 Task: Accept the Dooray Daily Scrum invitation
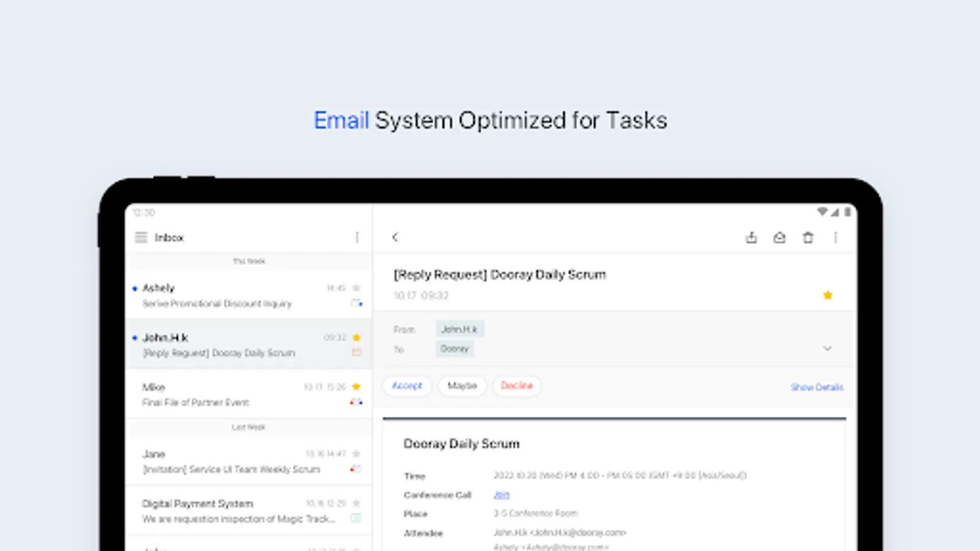[407, 386]
